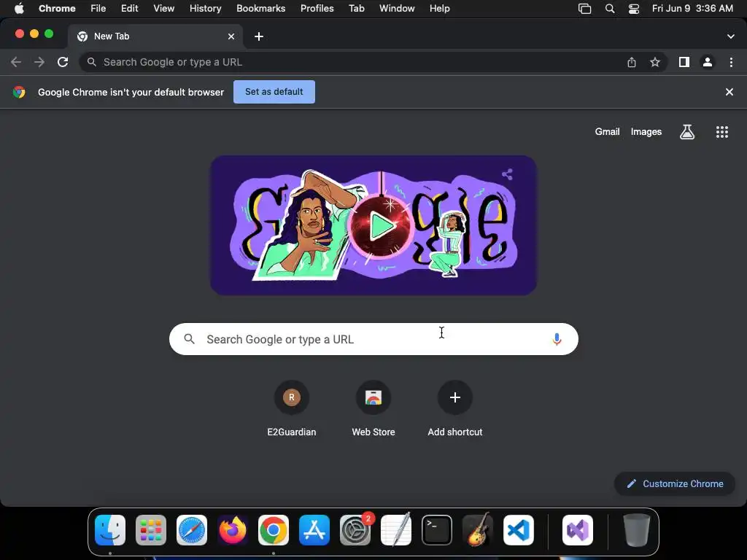Open the Apple menu
The width and height of the screenshot is (747, 560).
point(19,9)
